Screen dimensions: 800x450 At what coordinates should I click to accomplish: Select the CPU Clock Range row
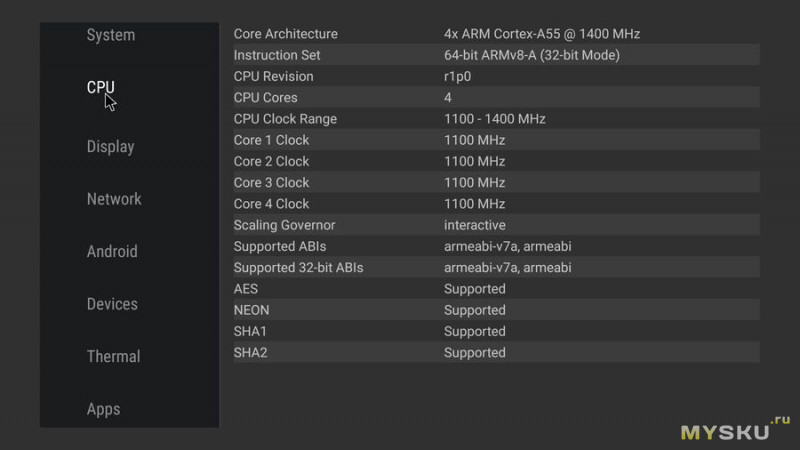tap(496, 119)
